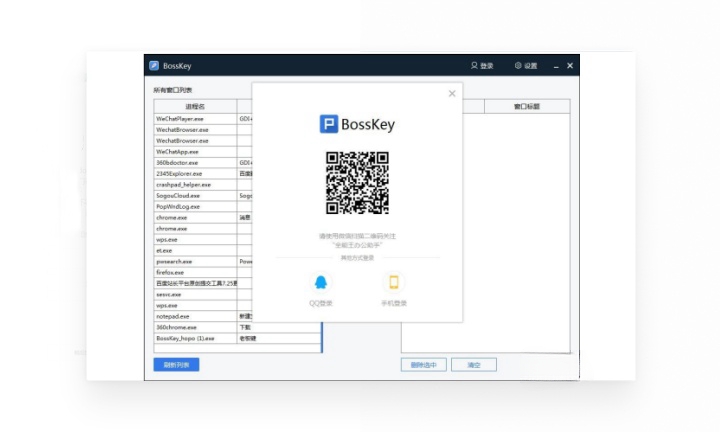Close the BossKey main window
Viewport: 720px width, 432px height.
click(x=570, y=66)
